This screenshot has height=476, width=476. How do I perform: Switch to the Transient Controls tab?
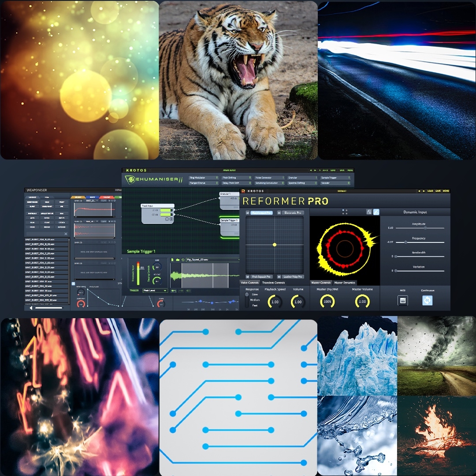pos(273,283)
